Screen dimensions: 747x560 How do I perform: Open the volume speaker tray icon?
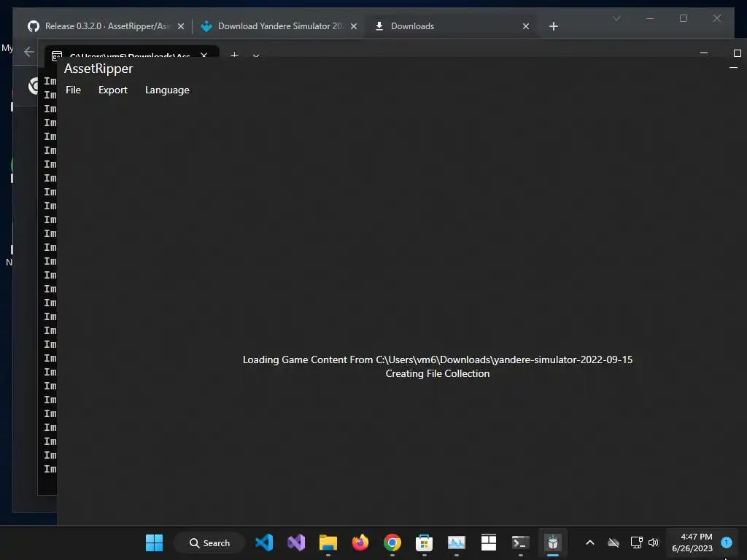click(x=653, y=542)
